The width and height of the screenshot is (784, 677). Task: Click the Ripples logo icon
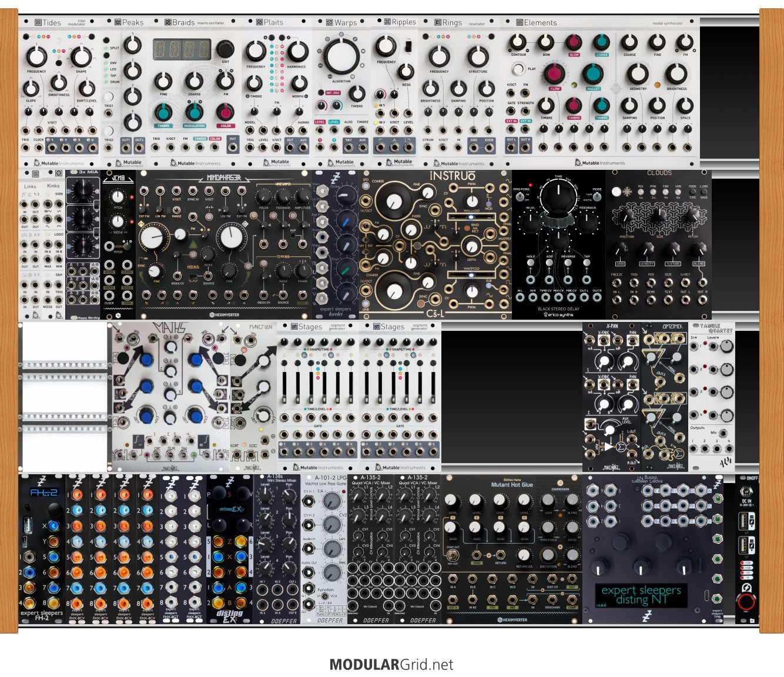[387, 22]
